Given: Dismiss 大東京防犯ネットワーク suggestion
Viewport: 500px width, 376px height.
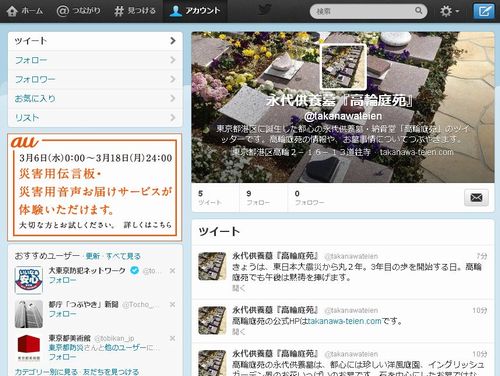Looking at the screenshot, I should pos(172,271).
